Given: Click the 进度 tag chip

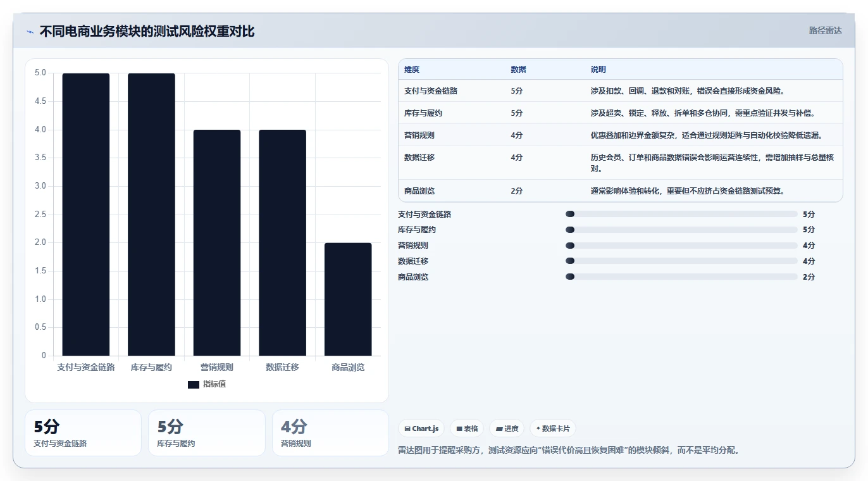Looking at the screenshot, I should [507, 428].
